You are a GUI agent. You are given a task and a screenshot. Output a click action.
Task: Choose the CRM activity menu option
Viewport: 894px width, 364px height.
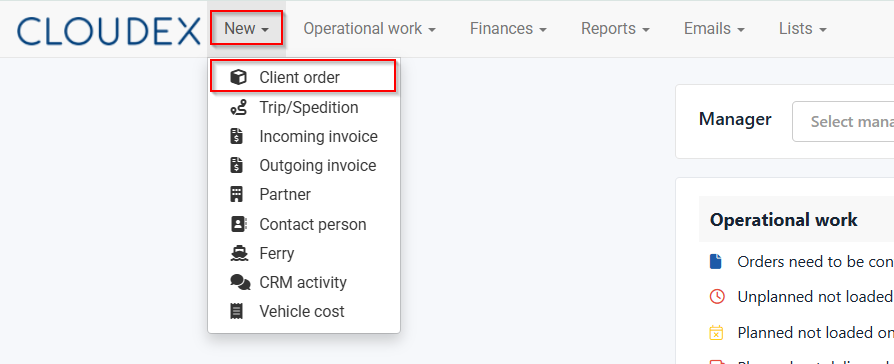point(304,282)
